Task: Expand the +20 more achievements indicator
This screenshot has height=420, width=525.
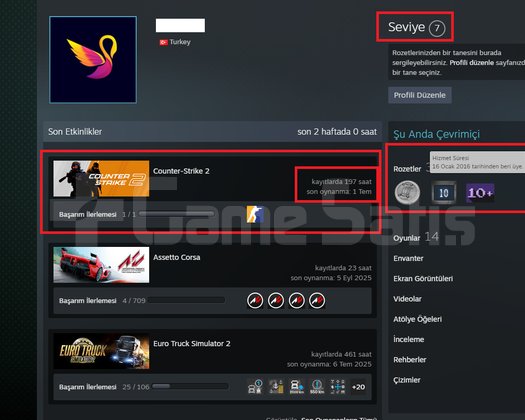Action: (358, 387)
